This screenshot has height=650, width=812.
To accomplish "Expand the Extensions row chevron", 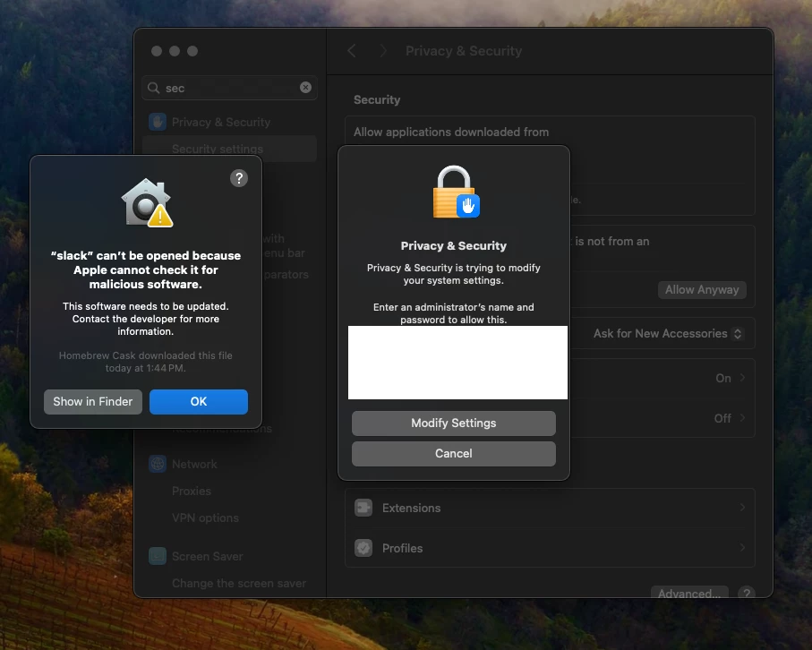I will tap(742, 508).
